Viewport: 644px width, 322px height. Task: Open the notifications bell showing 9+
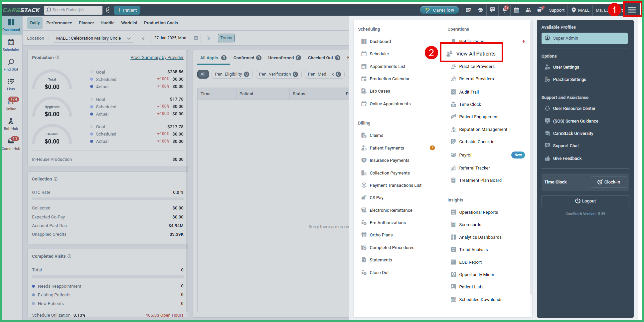504,10
